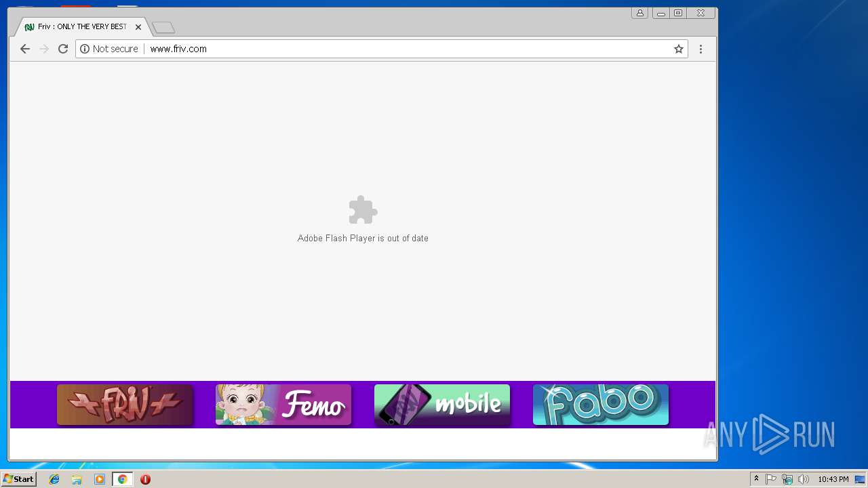Open a new tab

click(x=163, y=28)
